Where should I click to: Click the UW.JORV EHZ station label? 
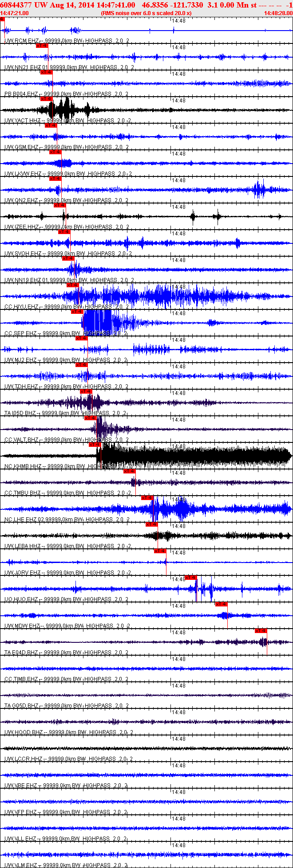tap(23, 573)
